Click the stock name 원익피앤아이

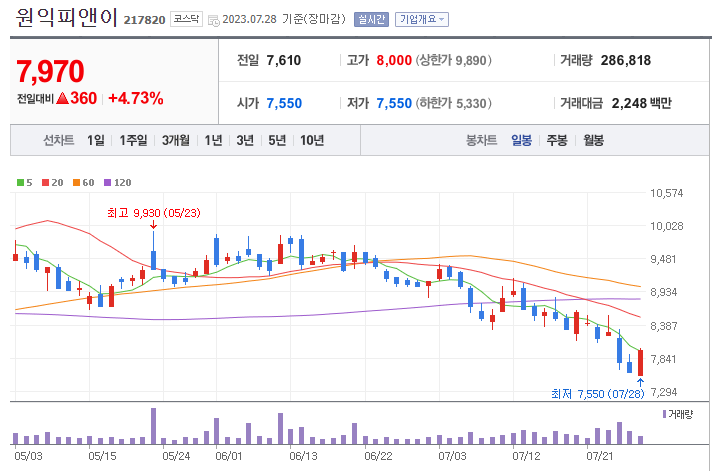67,18
